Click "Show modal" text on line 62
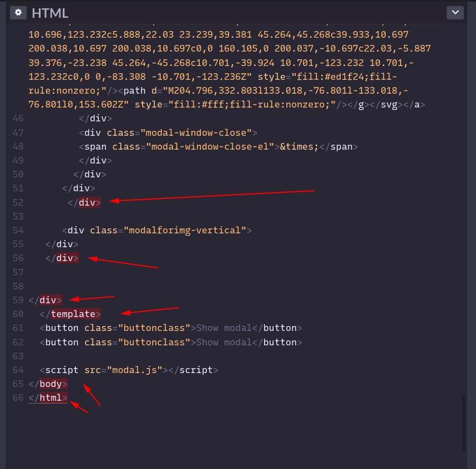Screen dimensions: 476x469 pos(224,342)
